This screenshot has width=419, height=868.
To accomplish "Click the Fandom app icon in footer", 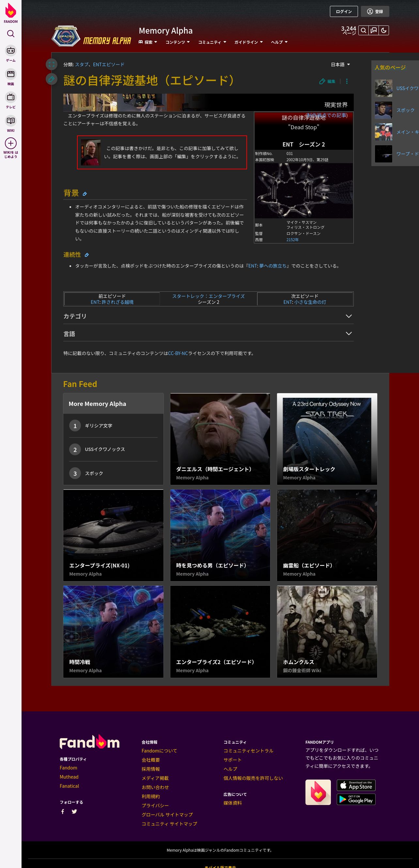I will tap(318, 792).
